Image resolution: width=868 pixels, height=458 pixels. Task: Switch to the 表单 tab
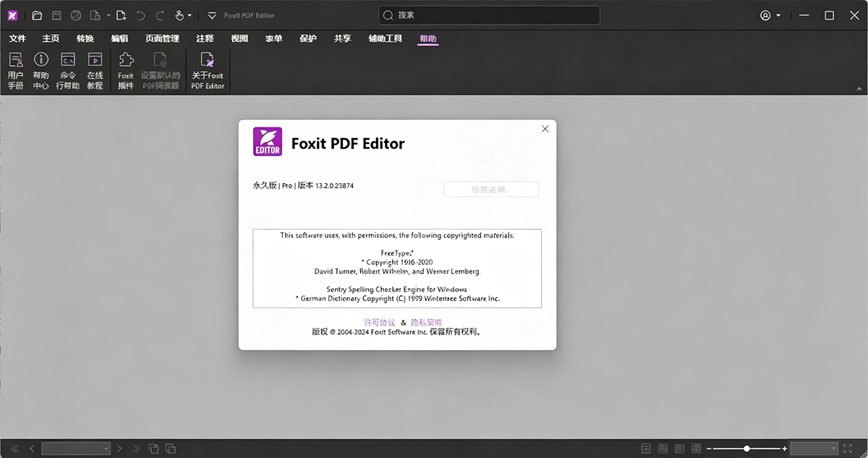[273, 38]
